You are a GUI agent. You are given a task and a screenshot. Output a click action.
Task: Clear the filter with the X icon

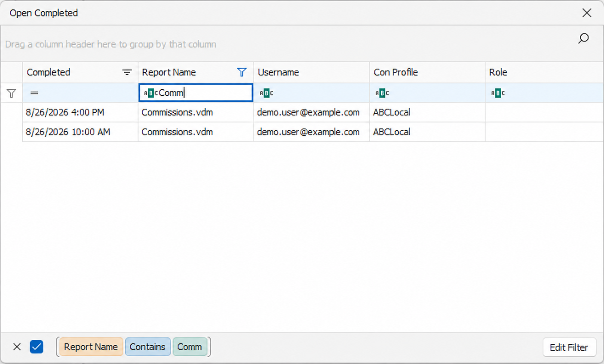pos(17,347)
